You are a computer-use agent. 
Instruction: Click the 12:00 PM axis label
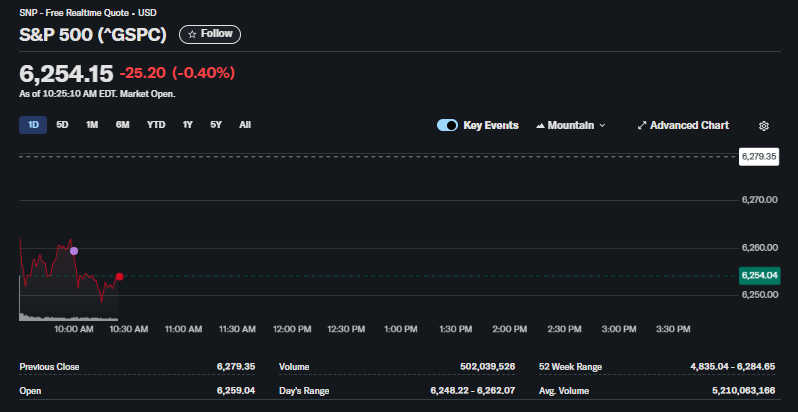[x=292, y=329]
